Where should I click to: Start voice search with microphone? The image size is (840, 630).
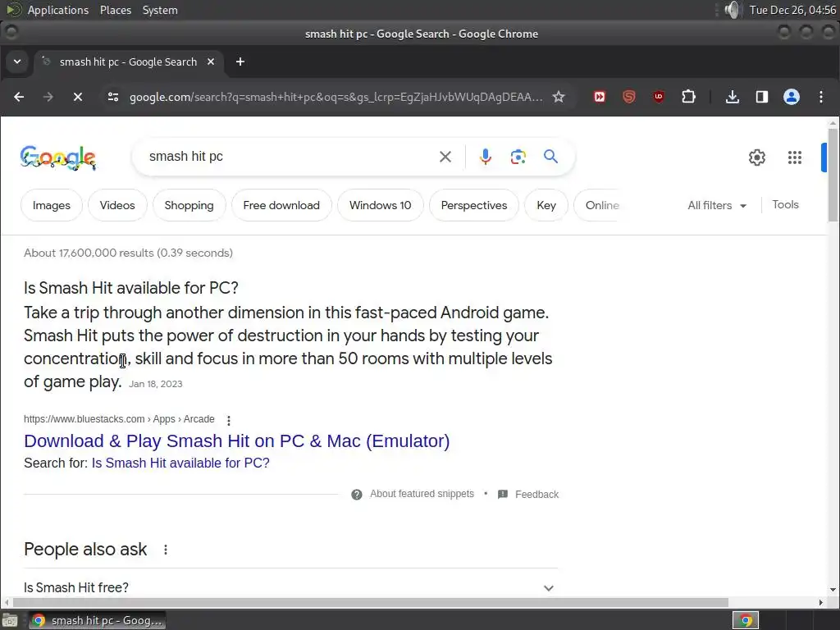coord(486,157)
